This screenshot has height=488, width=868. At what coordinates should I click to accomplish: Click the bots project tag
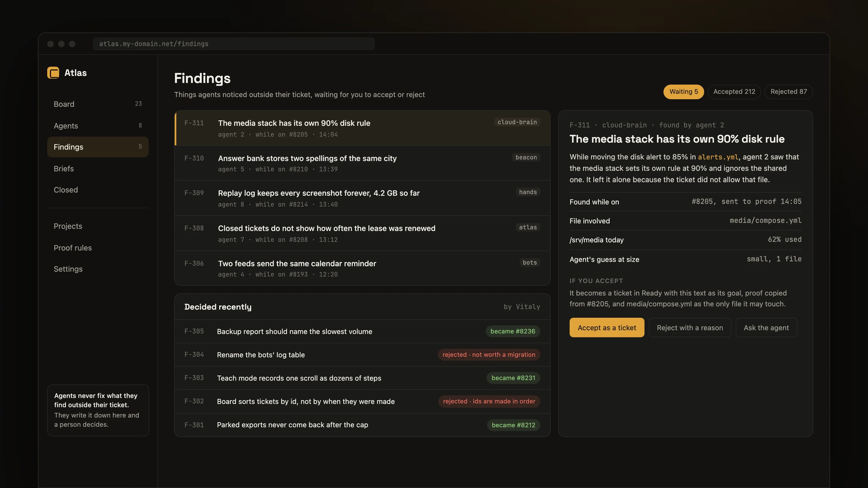click(x=529, y=262)
